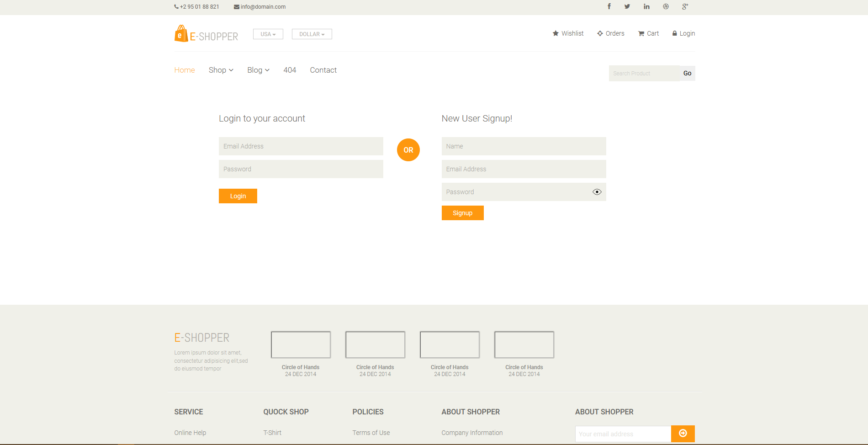
Task: Open the USA country dropdown
Action: point(268,34)
